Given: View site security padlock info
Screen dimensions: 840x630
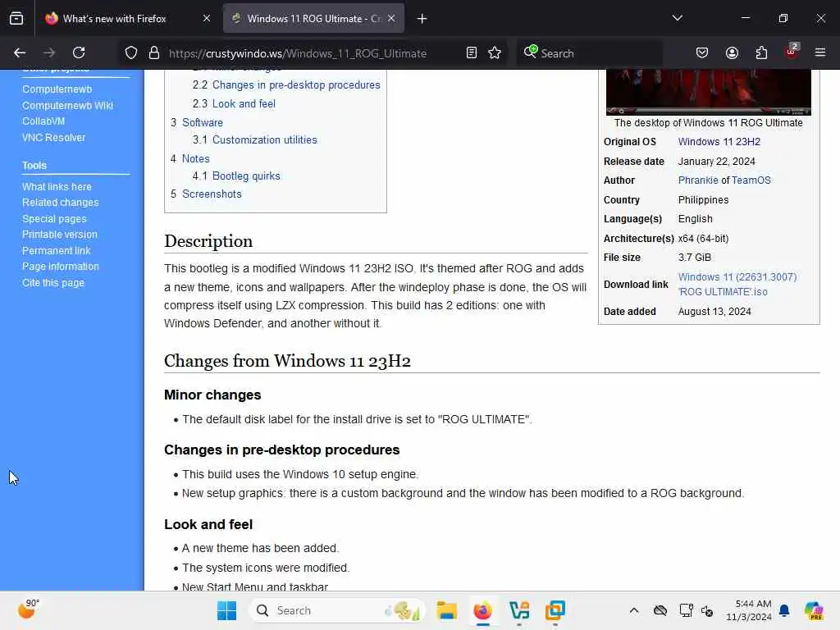Looking at the screenshot, I should (x=154, y=53).
